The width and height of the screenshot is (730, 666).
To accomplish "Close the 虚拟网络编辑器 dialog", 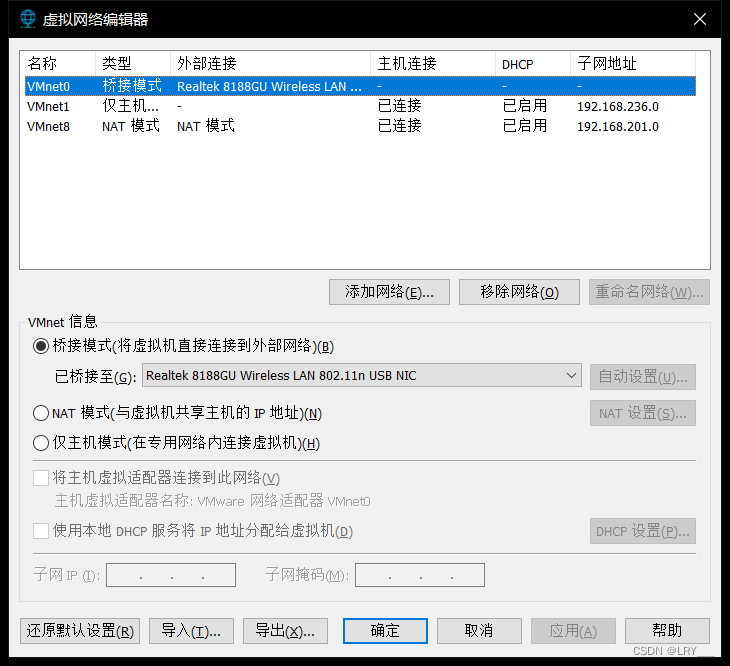I will (700, 19).
